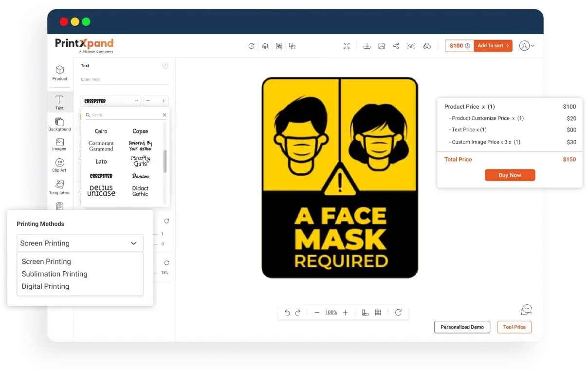Click the download icon in top toolbar
The image size is (588, 373).
(x=367, y=46)
